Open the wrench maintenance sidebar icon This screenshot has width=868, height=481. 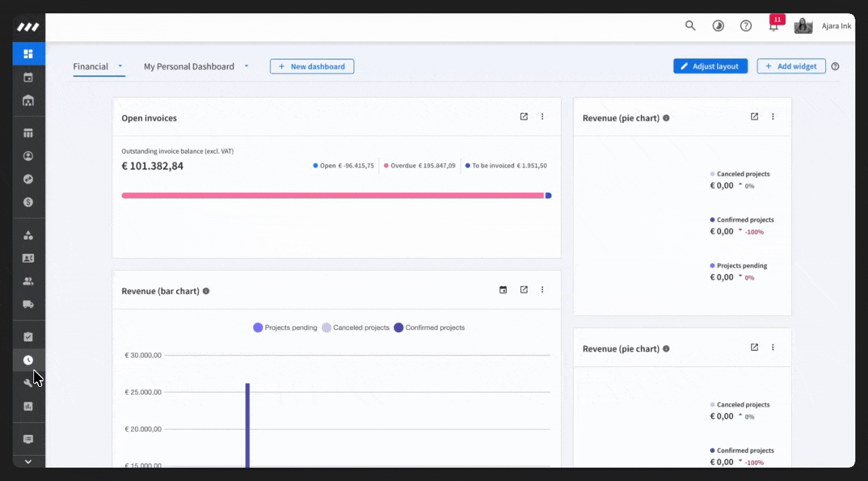tap(28, 383)
